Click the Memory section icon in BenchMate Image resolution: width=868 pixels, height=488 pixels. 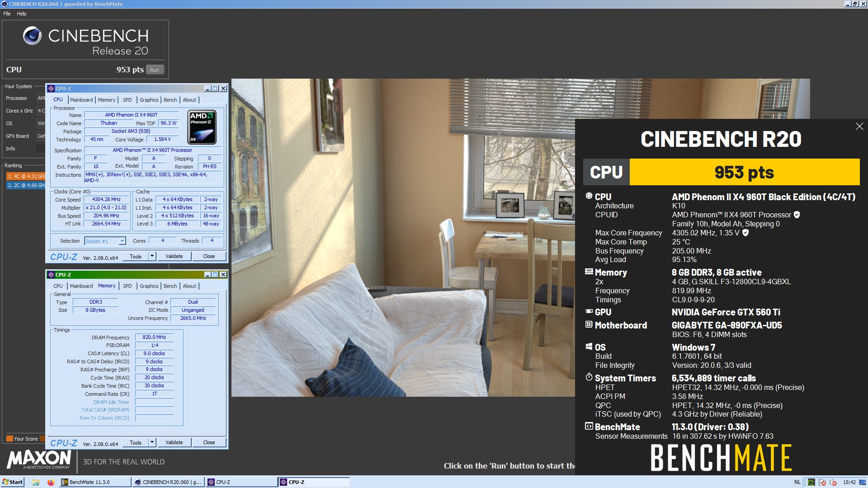(x=589, y=272)
